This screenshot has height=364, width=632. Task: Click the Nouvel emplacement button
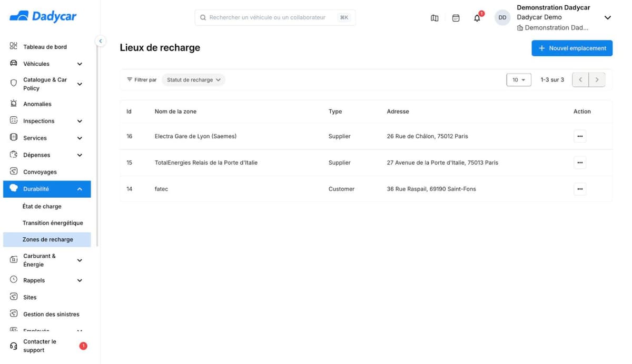[x=572, y=48]
